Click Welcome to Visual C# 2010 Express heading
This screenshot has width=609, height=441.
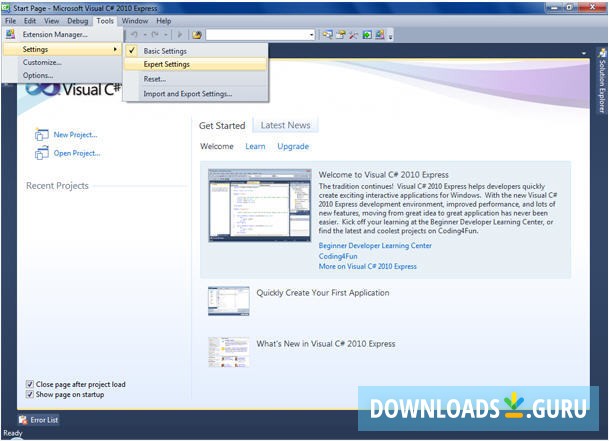(383, 175)
